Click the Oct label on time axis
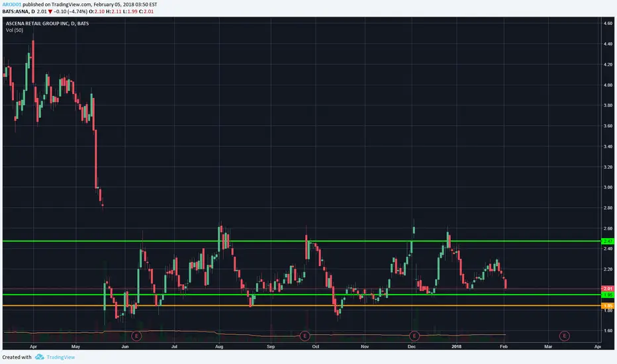The width and height of the screenshot is (617, 364). click(316, 347)
